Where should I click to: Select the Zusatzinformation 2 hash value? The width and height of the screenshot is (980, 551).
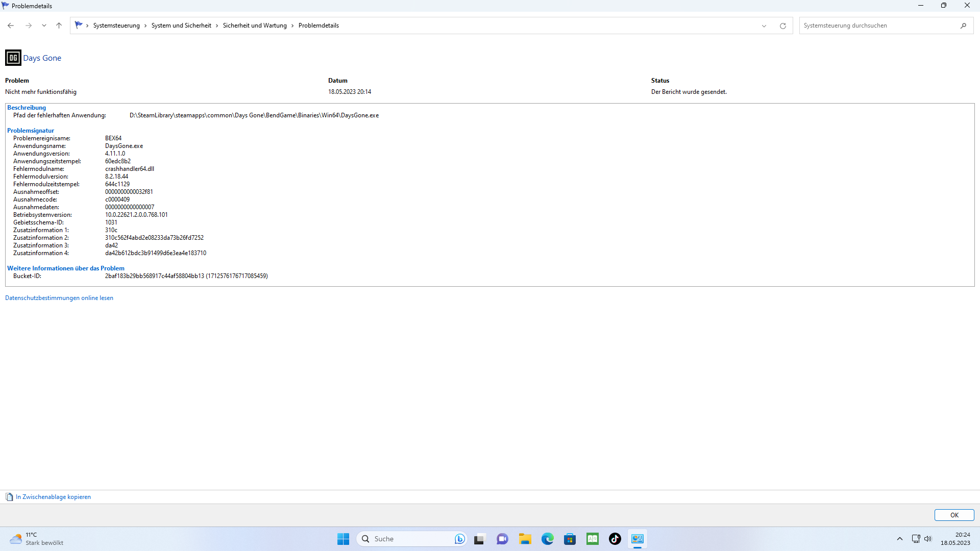[154, 238]
